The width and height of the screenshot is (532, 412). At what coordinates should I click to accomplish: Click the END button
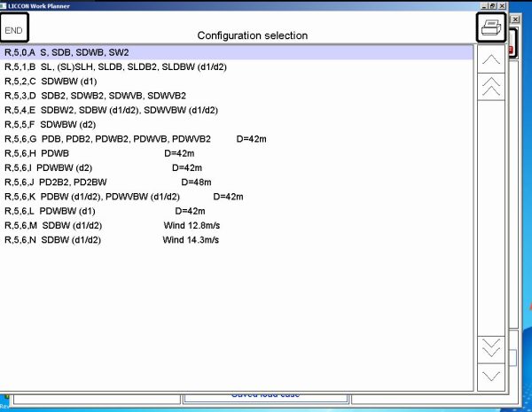coord(14,27)
